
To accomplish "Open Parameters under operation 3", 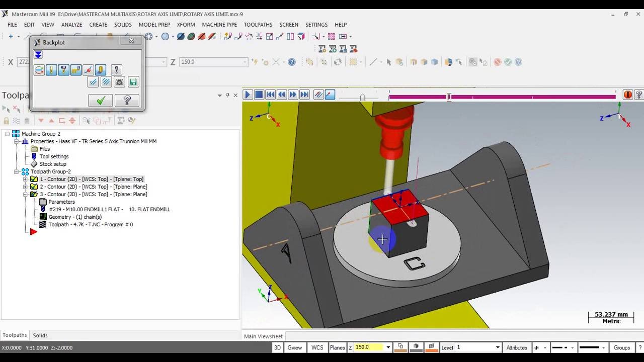I will tap(61, 202).
